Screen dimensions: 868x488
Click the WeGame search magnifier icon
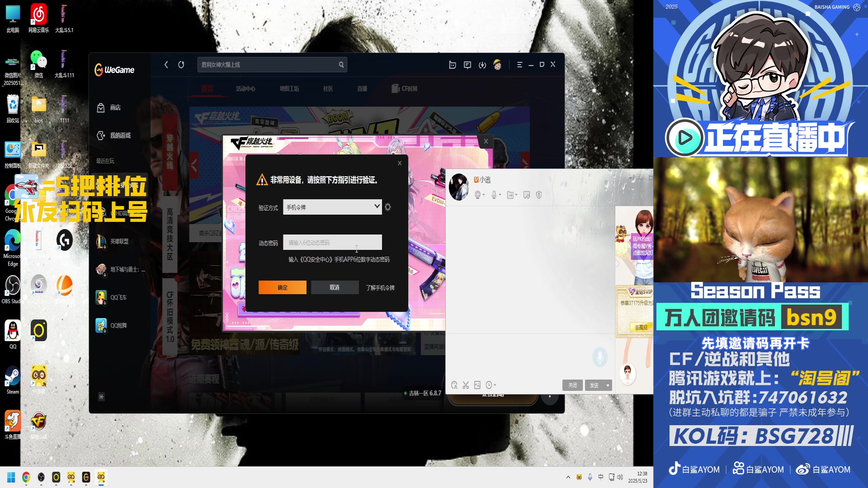tap(341, 65)
